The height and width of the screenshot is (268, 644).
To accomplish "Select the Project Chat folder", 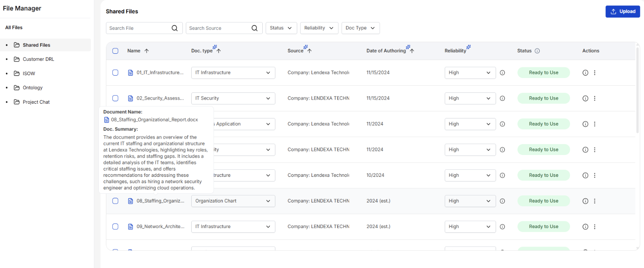I will 36,102.
